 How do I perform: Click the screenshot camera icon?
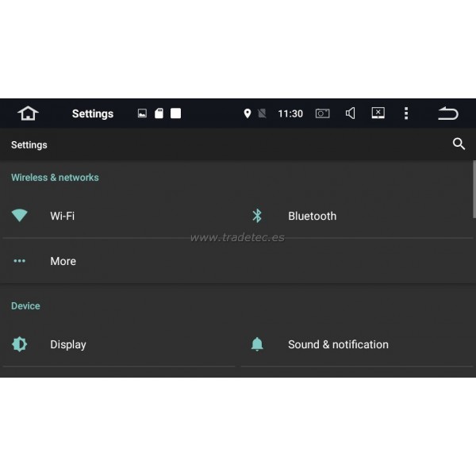322,113
